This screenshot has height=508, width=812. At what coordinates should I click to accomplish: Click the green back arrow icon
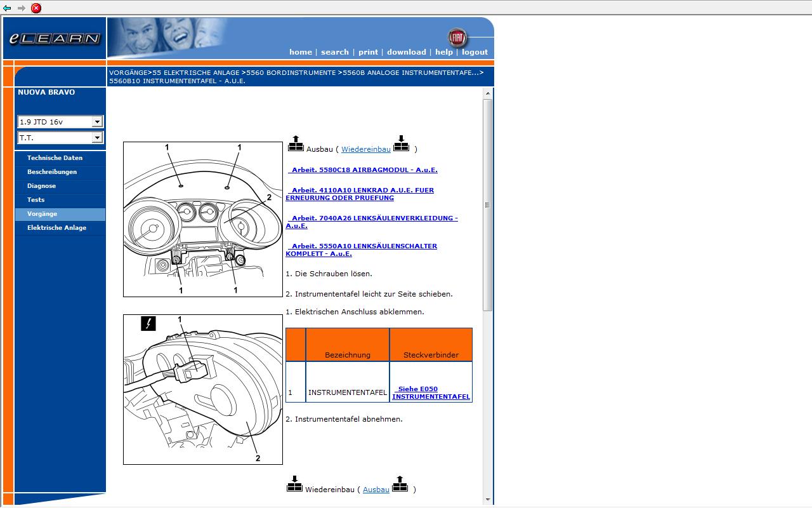click(7, 8)
